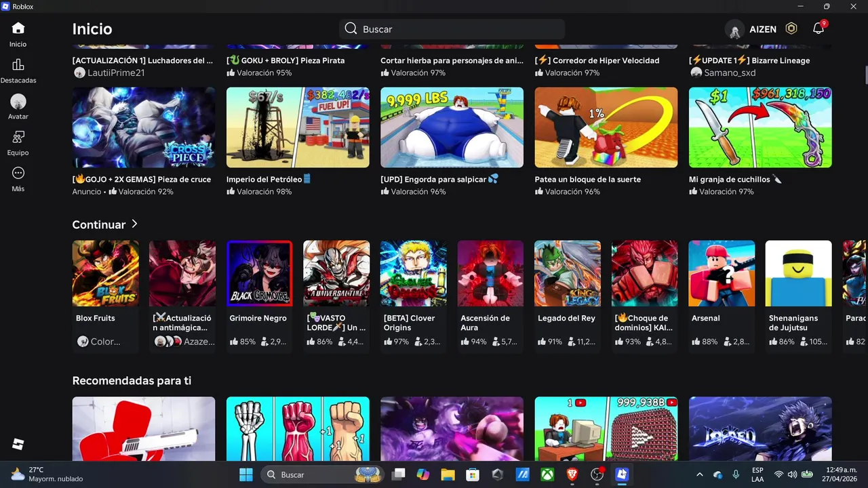The image size is (868, 488).
Task: Click the LautiiPrime21 creator name
Action: [116, 73]
